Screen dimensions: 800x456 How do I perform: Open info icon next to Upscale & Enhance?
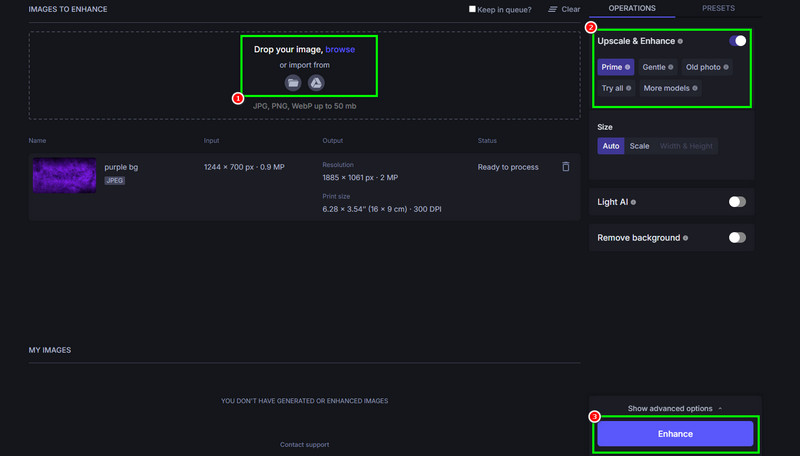pyautogui.click(x=680, y=41)
